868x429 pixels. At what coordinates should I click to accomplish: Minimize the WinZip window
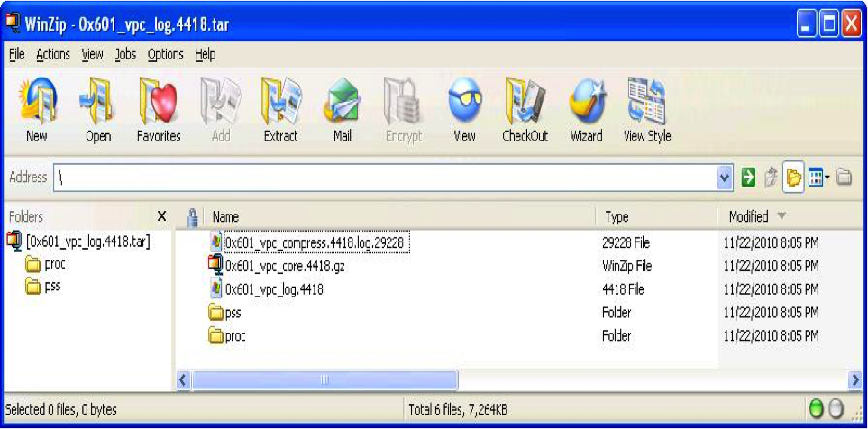tap(807, 25)
